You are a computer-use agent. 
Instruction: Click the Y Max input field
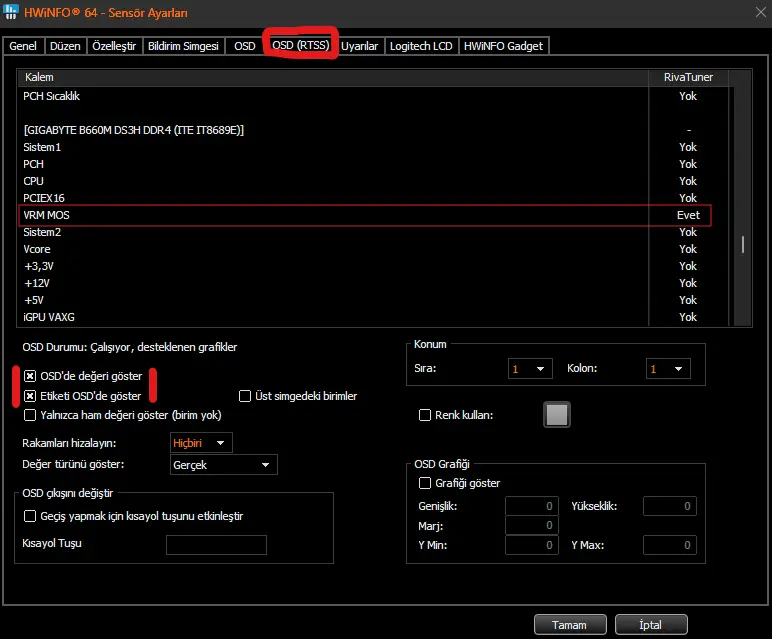click(670, 545)
